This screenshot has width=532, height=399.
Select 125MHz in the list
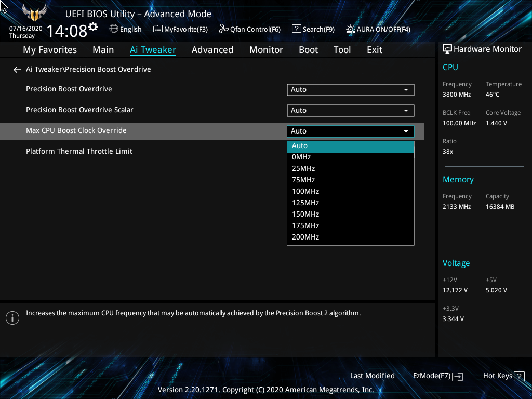[351, 203]
